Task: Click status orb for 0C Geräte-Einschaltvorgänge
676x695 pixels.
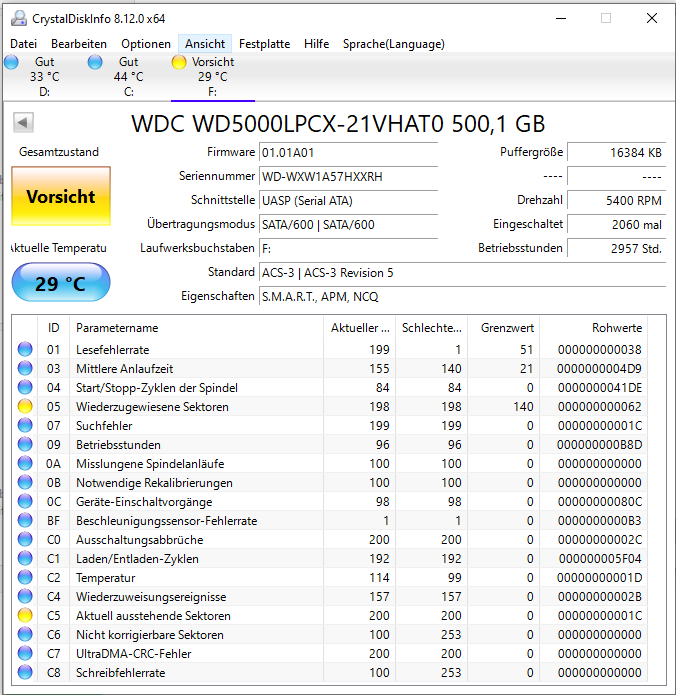Action: tap(25, 501)
